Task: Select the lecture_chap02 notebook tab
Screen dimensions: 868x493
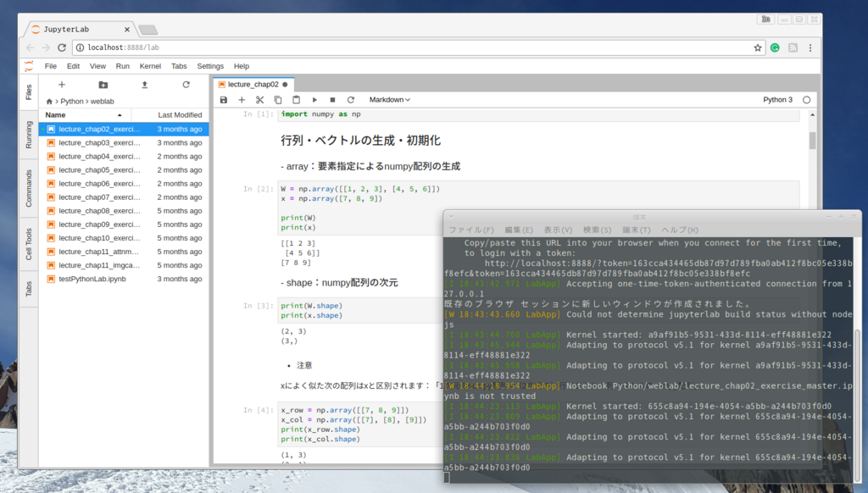Action: coord(253,84)
